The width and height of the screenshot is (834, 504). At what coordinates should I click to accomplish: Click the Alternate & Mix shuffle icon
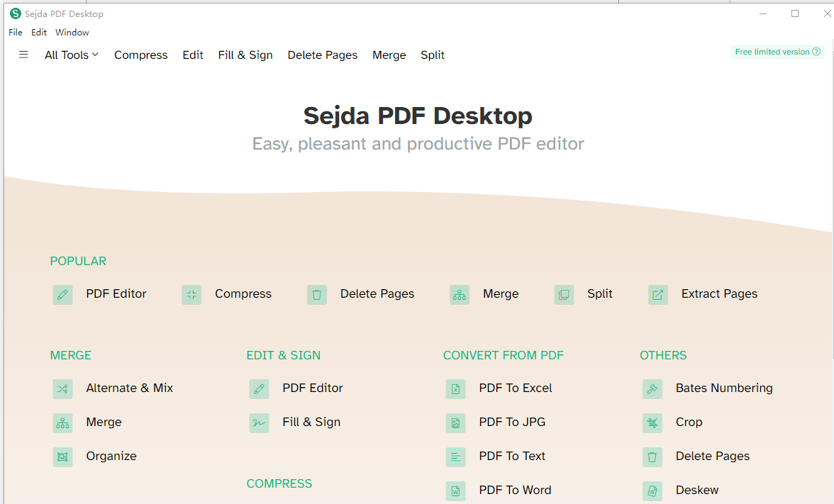(62, 389)
